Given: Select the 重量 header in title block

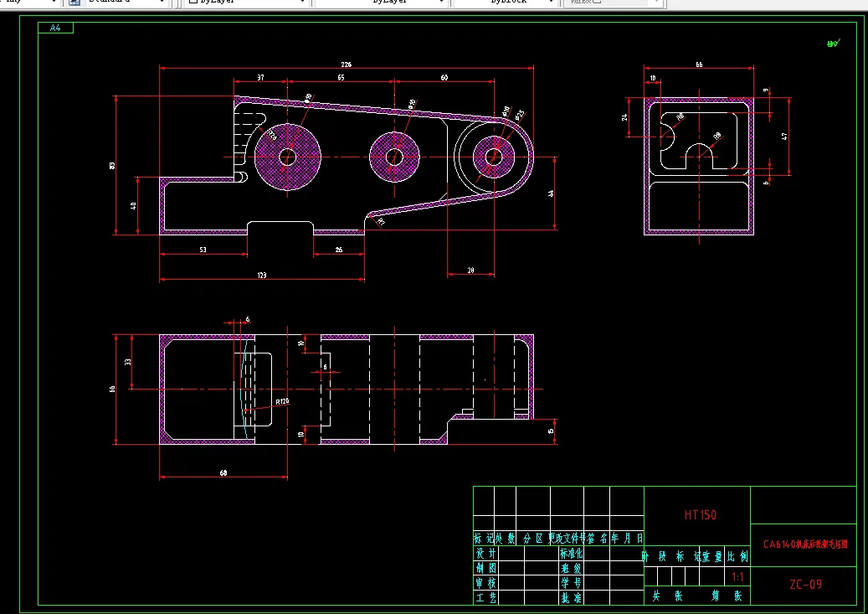Looking at the screenshot, I should [x=712, y=556].
